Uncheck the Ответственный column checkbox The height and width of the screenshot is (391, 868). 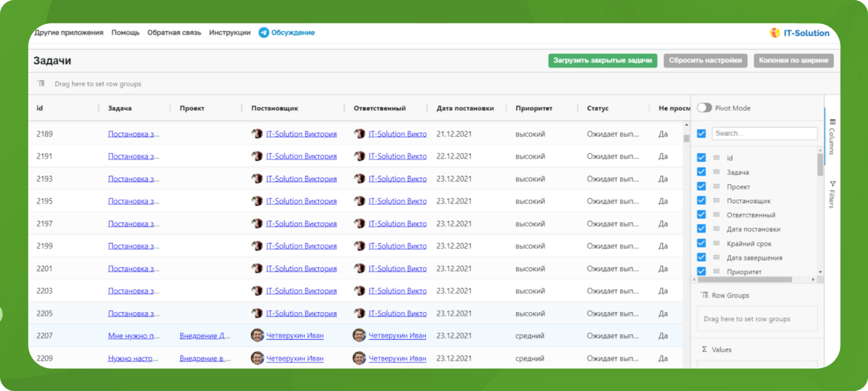pos(701,215)
